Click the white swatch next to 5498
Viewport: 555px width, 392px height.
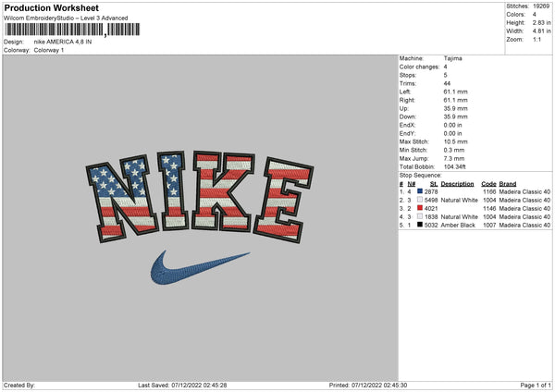(420, 200)
